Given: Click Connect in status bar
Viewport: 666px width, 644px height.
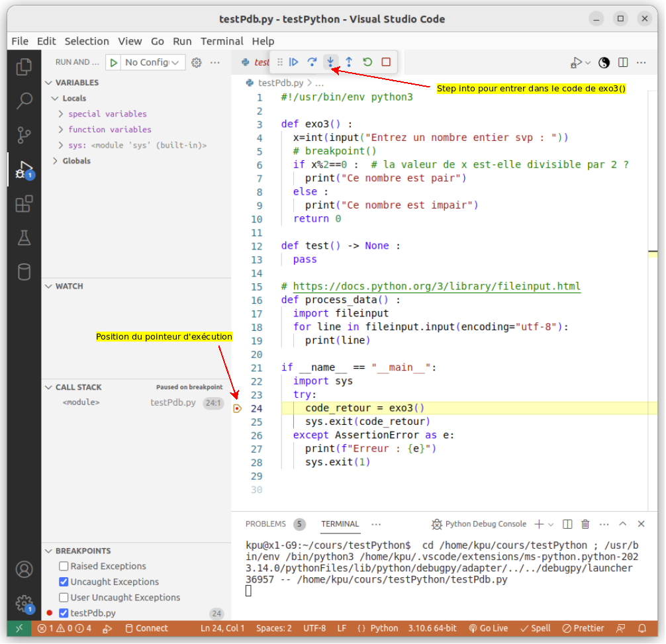Looking at the screenshot, I should point(146,629).
